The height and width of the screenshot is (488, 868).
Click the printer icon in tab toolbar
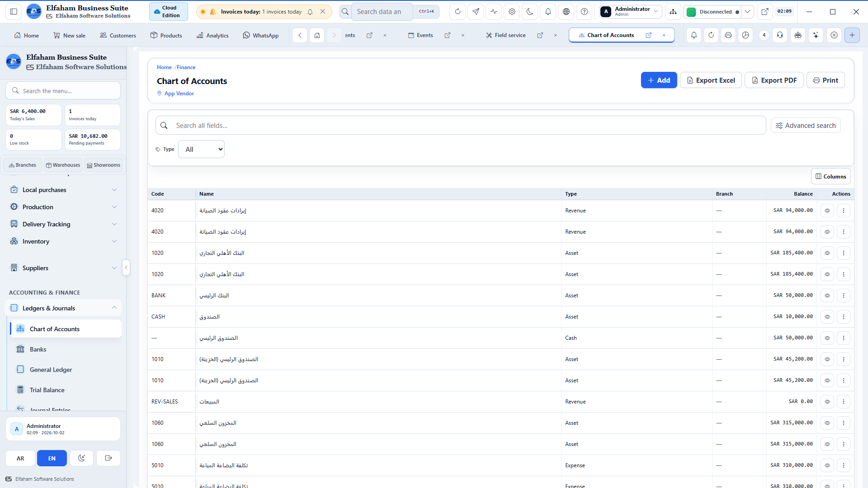coord(728,35)
